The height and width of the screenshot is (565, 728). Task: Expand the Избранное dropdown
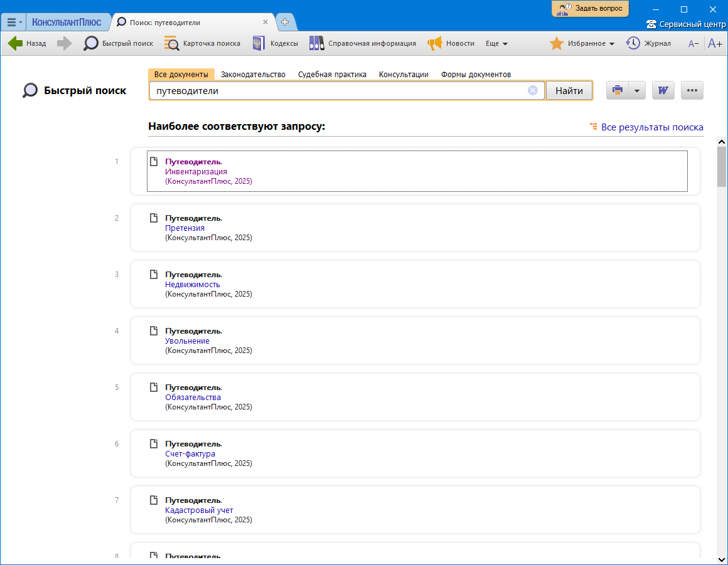point(612,44)
